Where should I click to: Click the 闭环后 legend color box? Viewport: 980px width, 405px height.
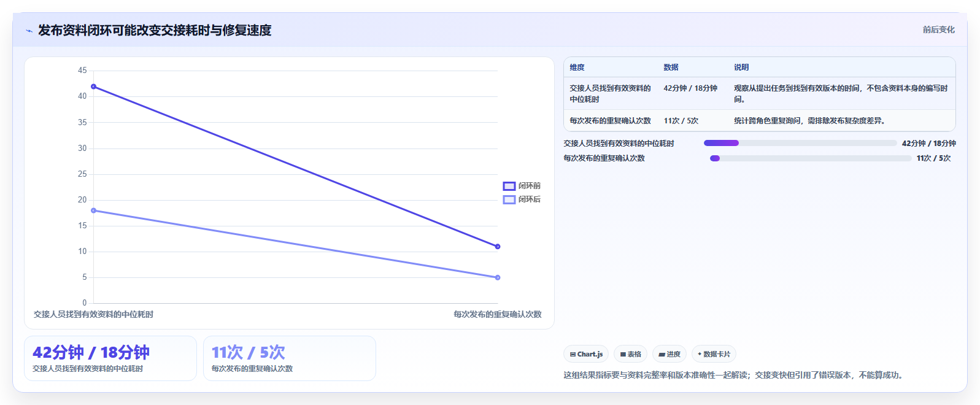509,199
